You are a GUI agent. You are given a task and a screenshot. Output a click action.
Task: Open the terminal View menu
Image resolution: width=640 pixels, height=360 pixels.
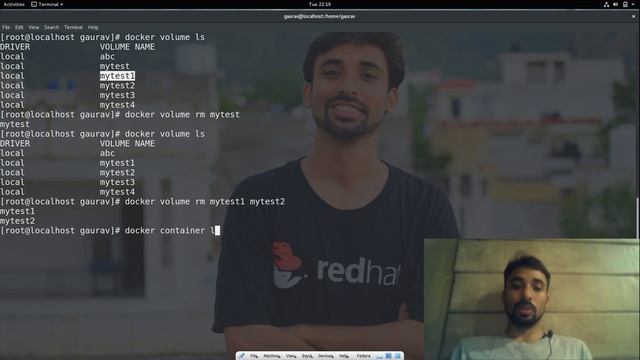click(x=33, y=27)
